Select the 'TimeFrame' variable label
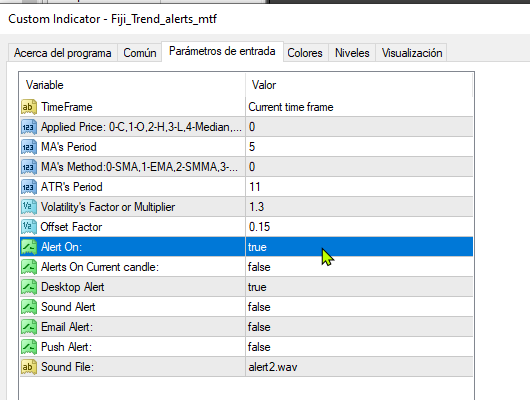The image size is (530, 400). tap(67, 107)
